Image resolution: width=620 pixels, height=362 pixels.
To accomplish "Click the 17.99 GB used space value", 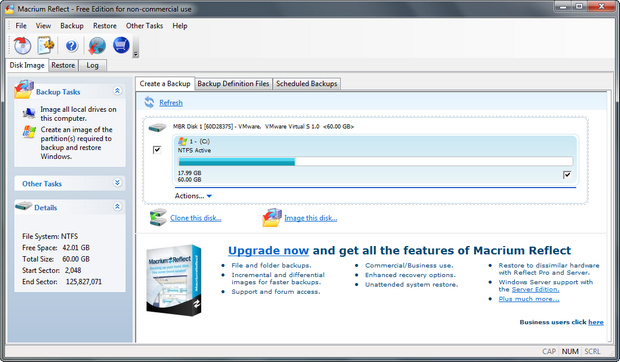I will [x=189, y=173].
